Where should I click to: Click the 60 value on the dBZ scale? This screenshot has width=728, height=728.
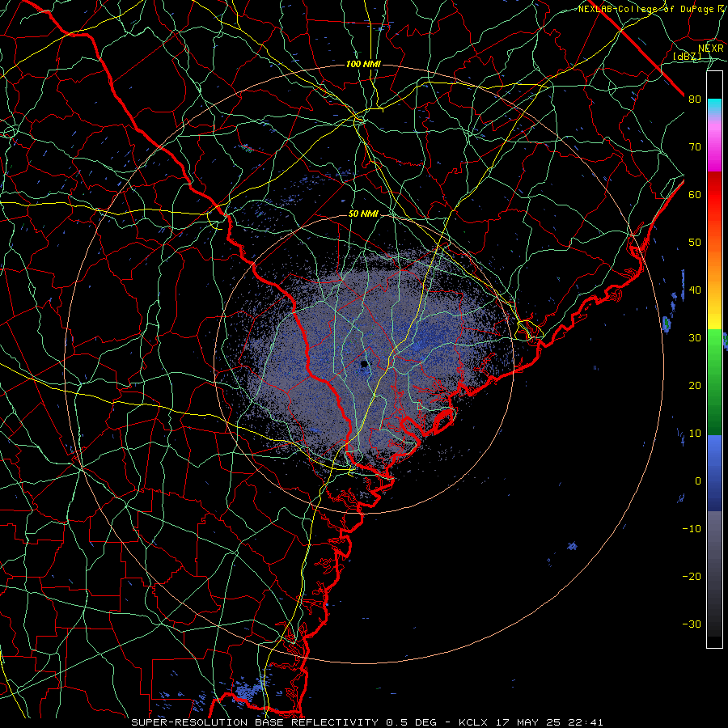(x=695, y=195)
